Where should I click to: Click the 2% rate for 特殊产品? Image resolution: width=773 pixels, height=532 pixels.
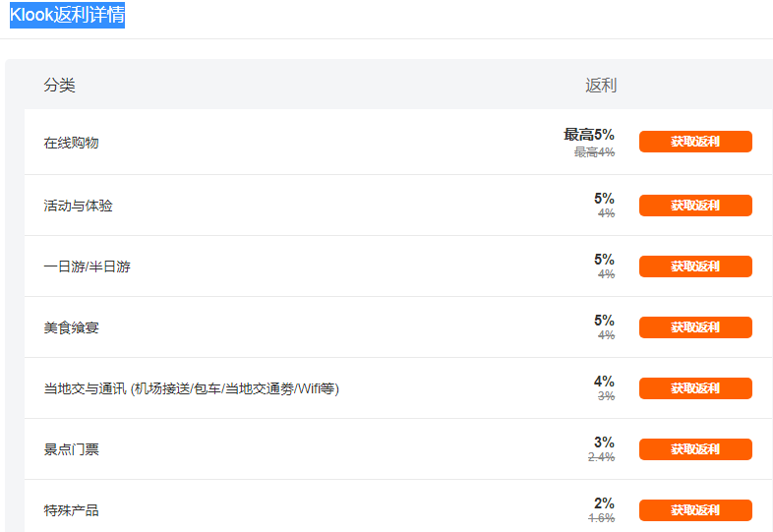coord(604,503)
